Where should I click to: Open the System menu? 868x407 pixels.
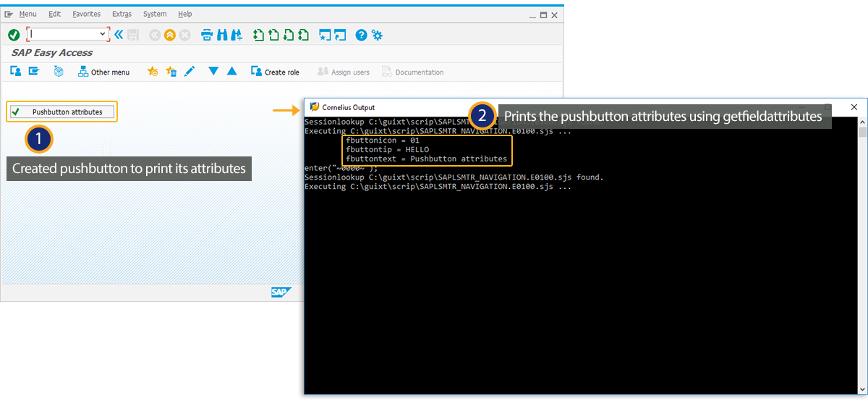click(x=155, y=14)
